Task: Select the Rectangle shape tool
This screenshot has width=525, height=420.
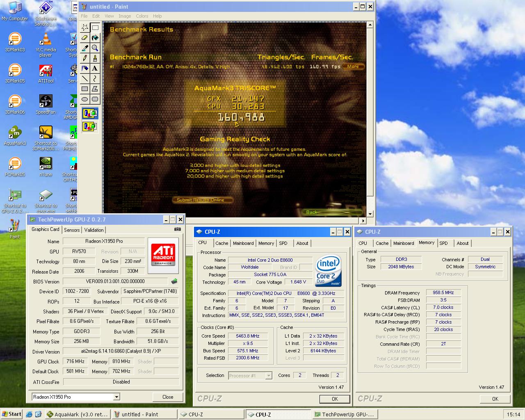Action: click(85, 89)
